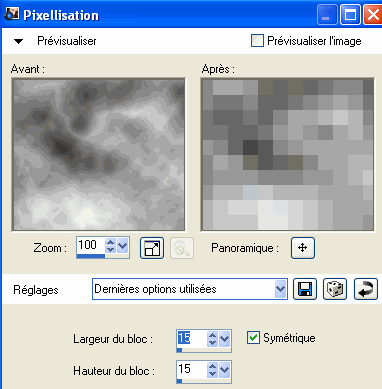Open the Réglages presets dropdown
Screen dimensions: 382x389
point(280,289)
